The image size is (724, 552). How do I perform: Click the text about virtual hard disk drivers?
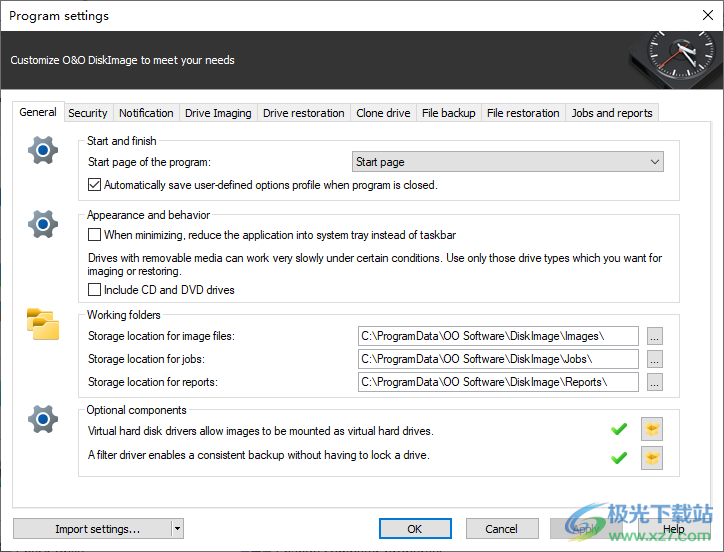[260, 431]
